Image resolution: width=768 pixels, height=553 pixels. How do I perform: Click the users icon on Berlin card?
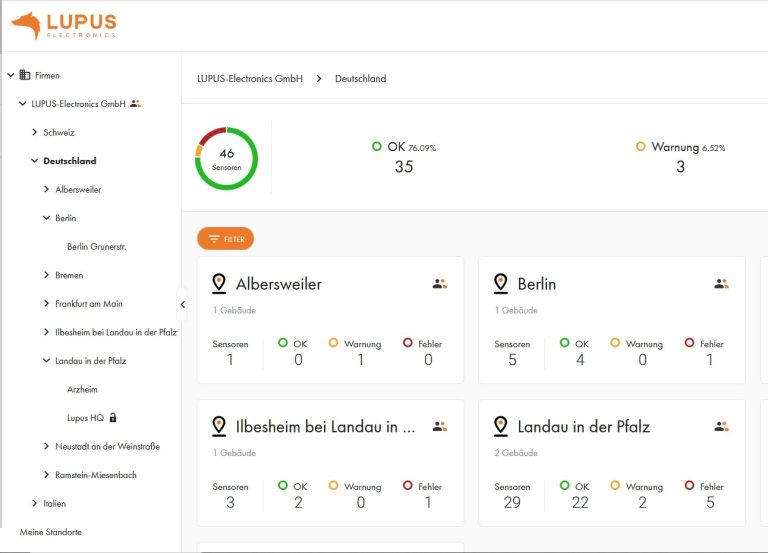[x=721, y=284]
